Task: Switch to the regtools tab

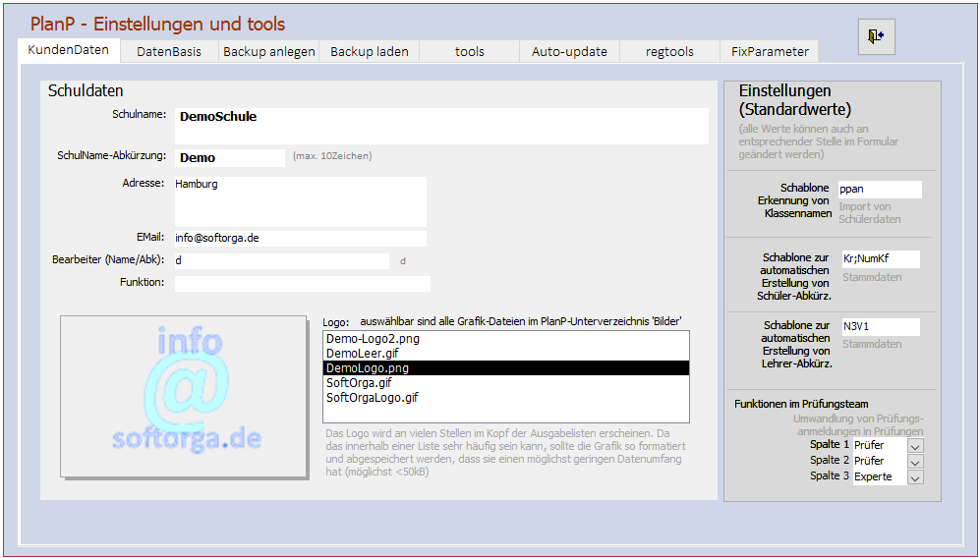Action: click(668, 51)
